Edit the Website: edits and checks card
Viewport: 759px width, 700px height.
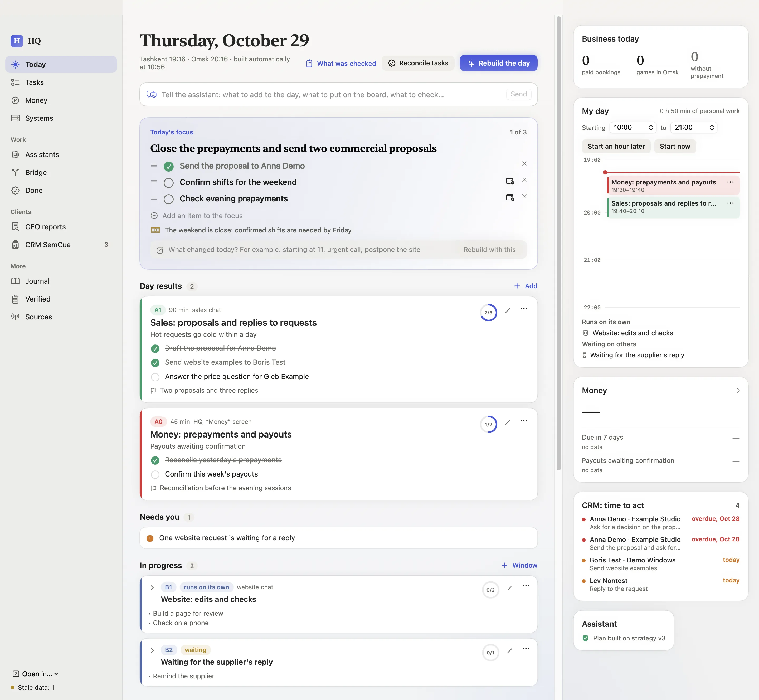(x=510, y=588)
